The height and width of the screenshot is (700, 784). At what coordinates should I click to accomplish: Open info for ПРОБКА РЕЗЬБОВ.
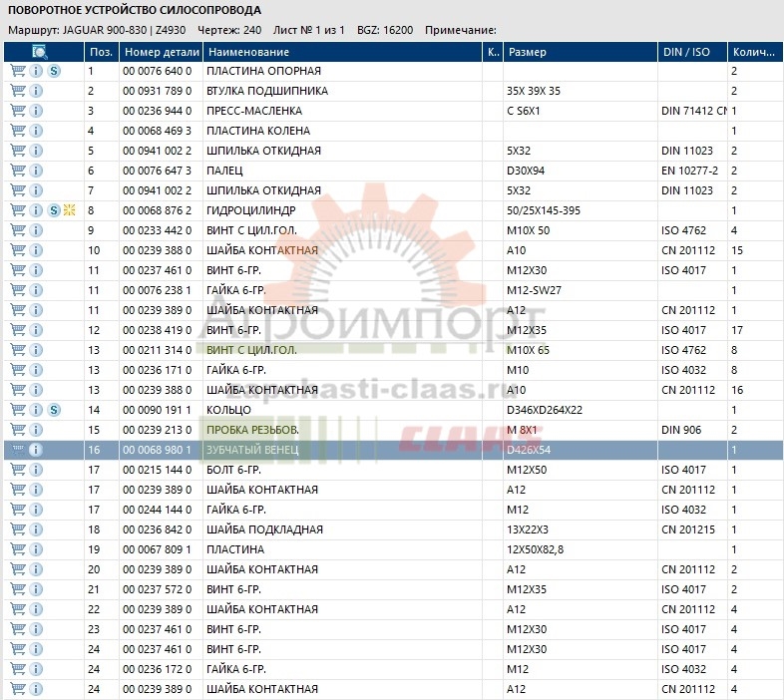pyautogui.click(x=36, y=430)
